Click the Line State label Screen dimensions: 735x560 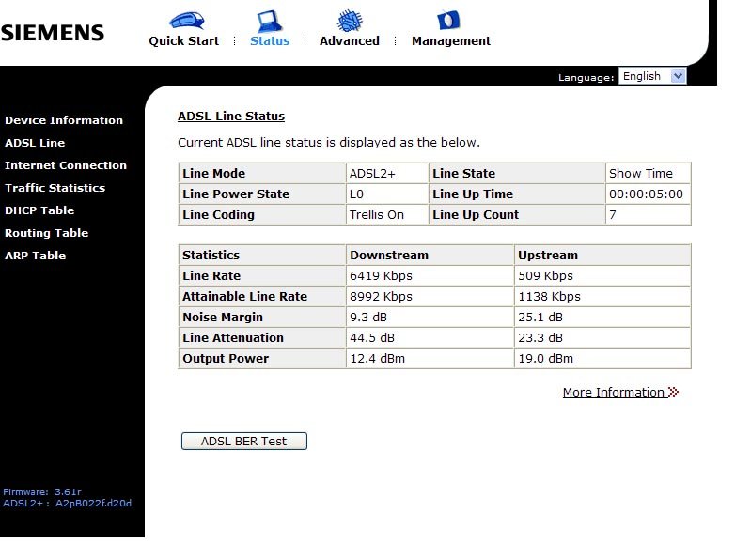coord(463,174)
